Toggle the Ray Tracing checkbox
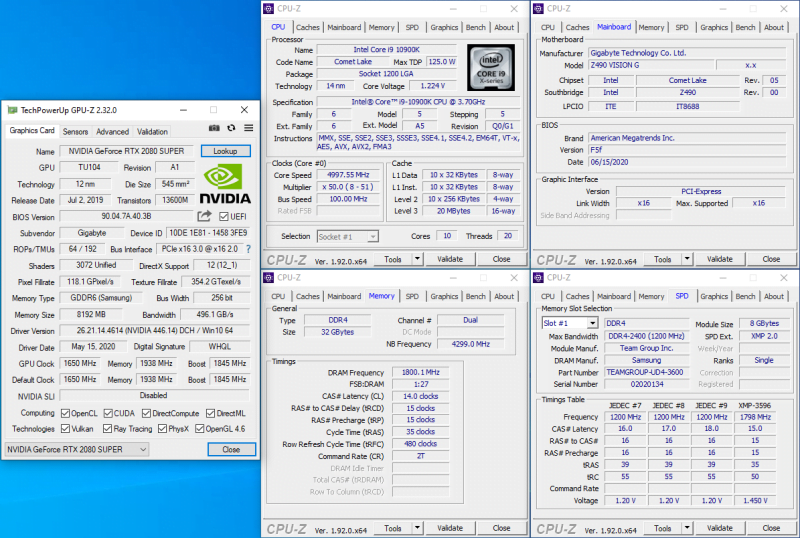The height and width of the screenshot is (538, 800). (108, 428)
